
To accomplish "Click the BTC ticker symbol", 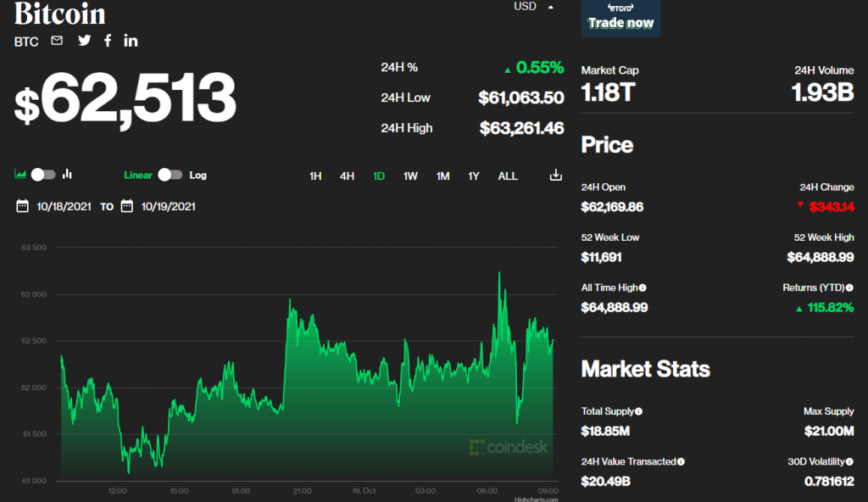I will [26, 42].
